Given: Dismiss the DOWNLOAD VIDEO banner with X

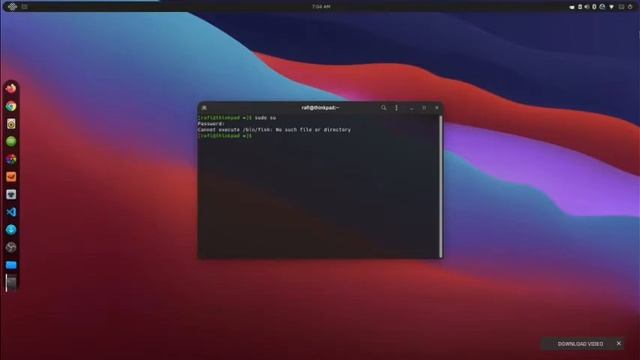Looking at the screenshot, I should tap(619, 343).
